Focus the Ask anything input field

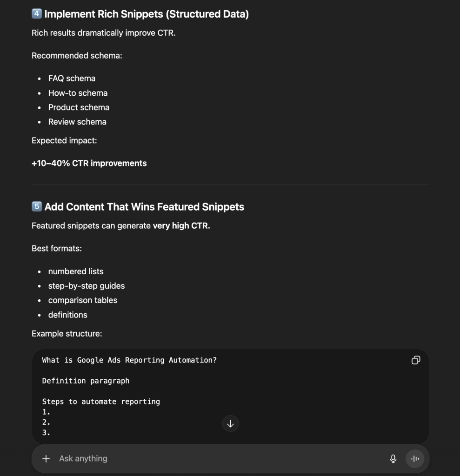219,459
